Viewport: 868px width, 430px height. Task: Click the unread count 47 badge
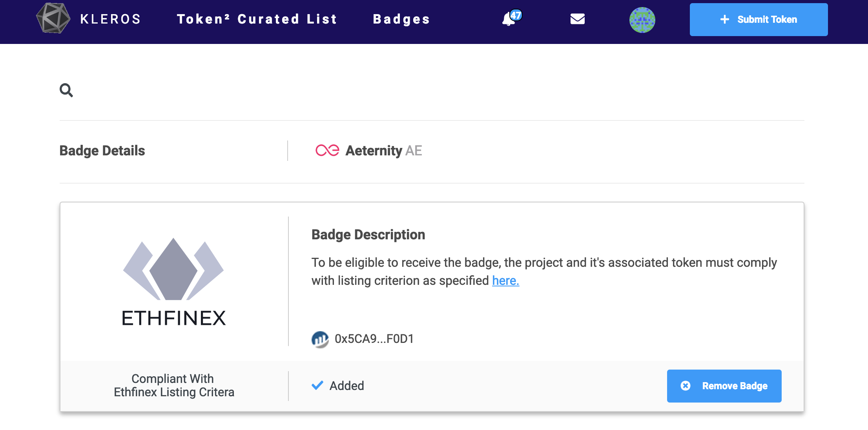click(516, 15)
